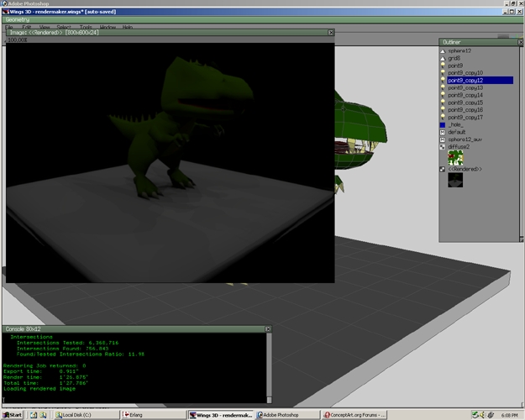The width and height of the screenshot is (525, 420).
Task: Select point9_copy16 in the Outliner
Action: click(465, 110)
